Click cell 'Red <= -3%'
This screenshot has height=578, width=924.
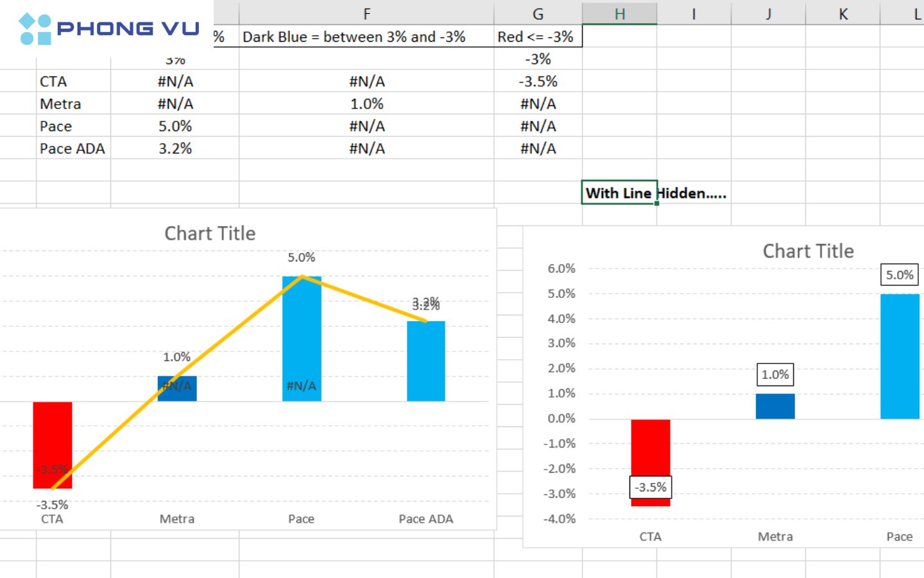[538, 37]
